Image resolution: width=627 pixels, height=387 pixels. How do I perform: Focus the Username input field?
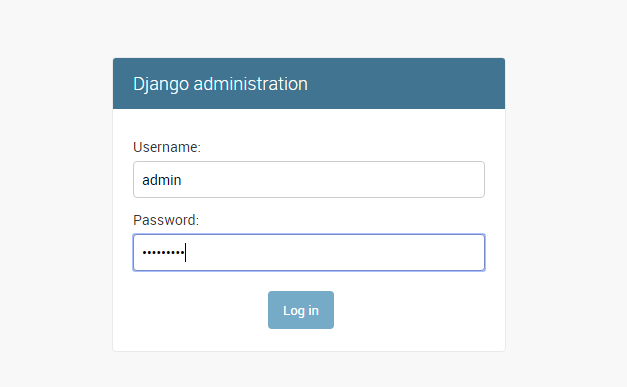click(309, 180)
